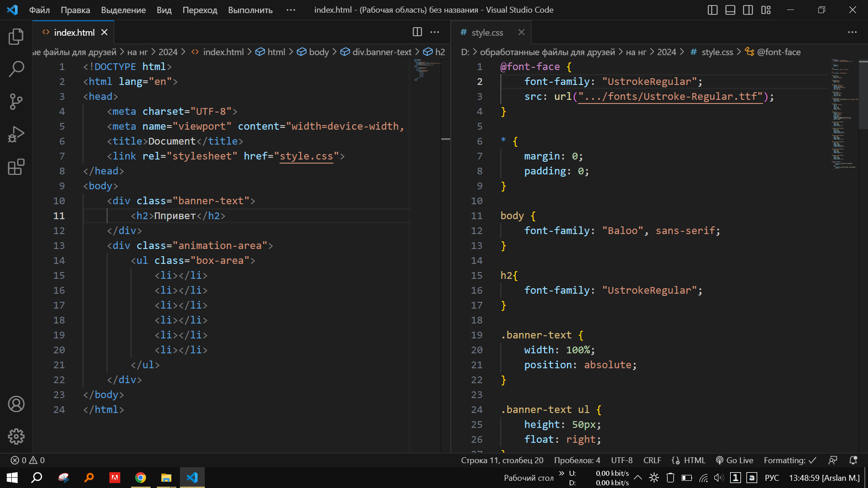Open the Windows Start menu
Viewport: 868px width, 488px height.
point(12,478)
